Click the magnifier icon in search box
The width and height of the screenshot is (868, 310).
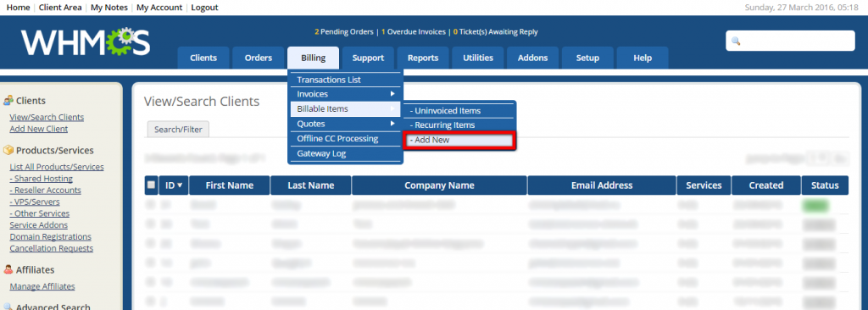pyautogui.click(x=736, y=42)
